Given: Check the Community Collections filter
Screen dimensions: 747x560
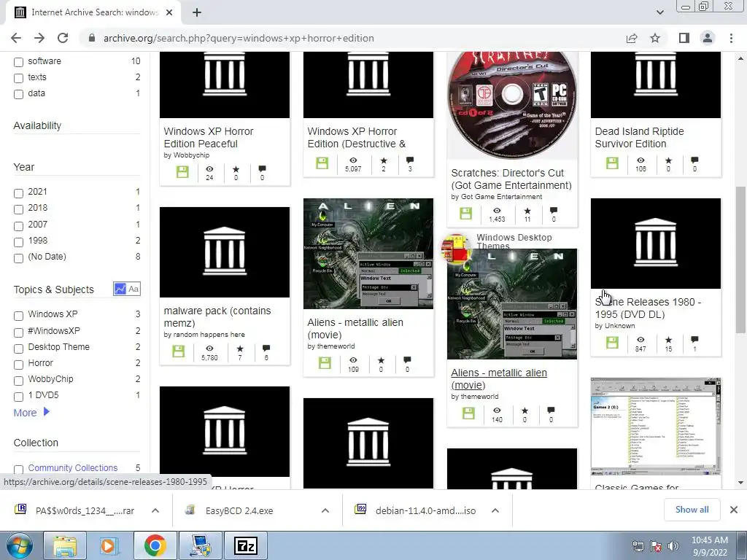Looking at the screenshot, I should pyautogui.click(x=18, y=469).
